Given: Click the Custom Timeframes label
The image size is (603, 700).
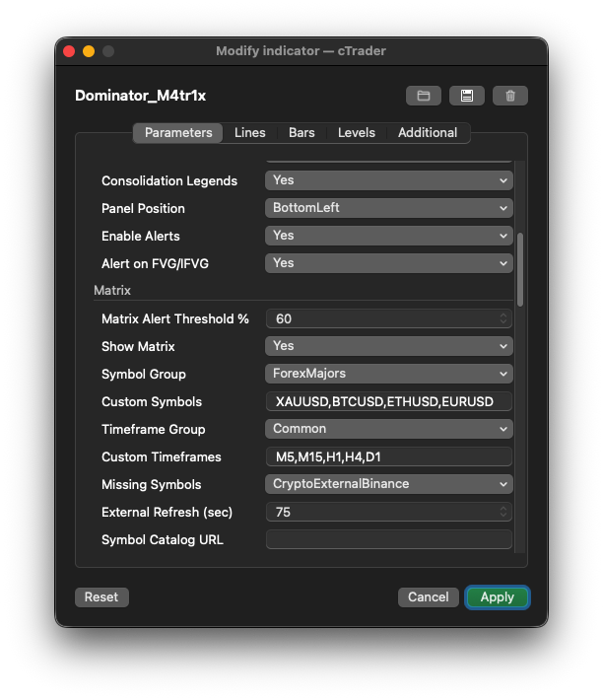Looking at the screenshot, I should [162, 457].
